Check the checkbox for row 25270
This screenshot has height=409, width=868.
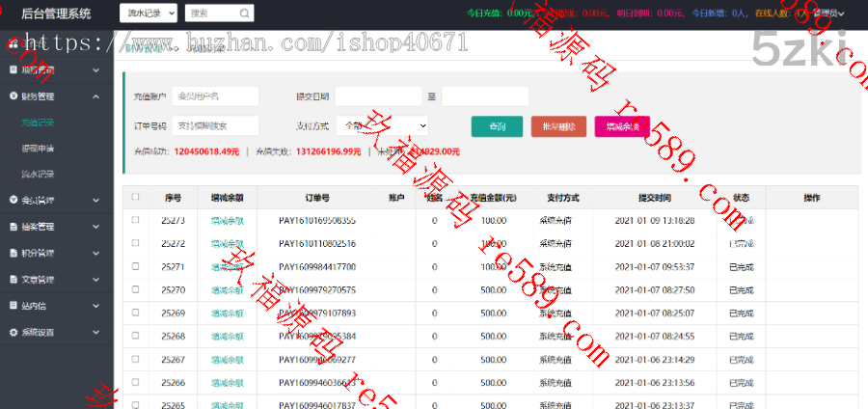[135, 289]
